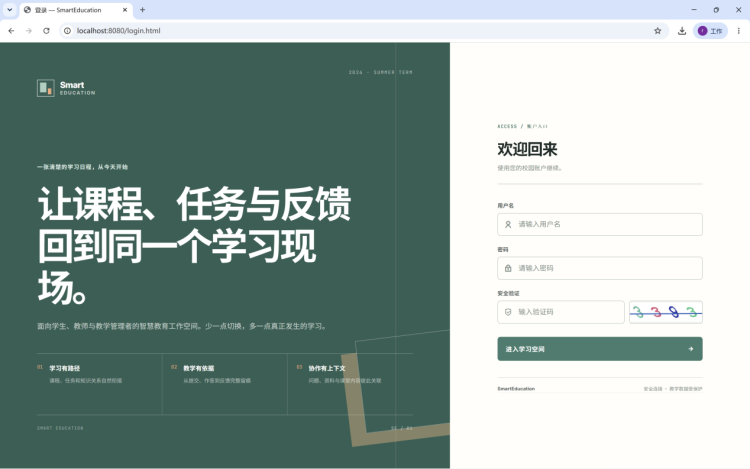Click the 教学有依据 feature title

pos(199,368)
